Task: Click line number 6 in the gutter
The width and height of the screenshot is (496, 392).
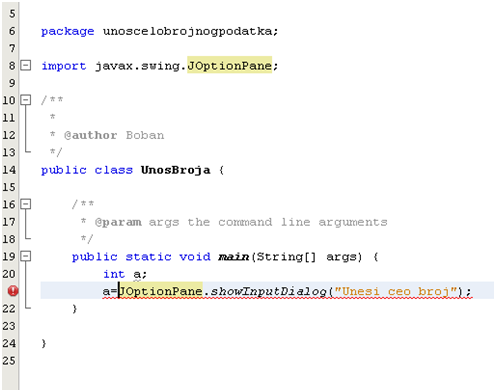Action: click(x=12, y=31)
